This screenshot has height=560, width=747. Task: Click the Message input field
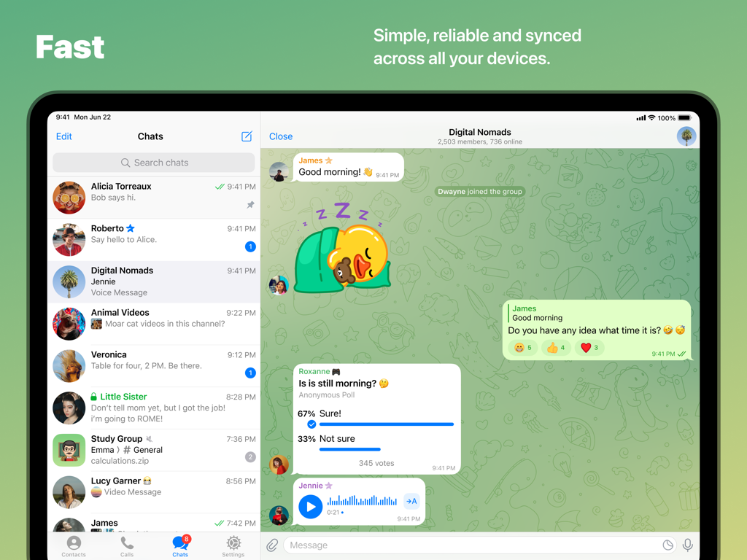pos(480,545)
